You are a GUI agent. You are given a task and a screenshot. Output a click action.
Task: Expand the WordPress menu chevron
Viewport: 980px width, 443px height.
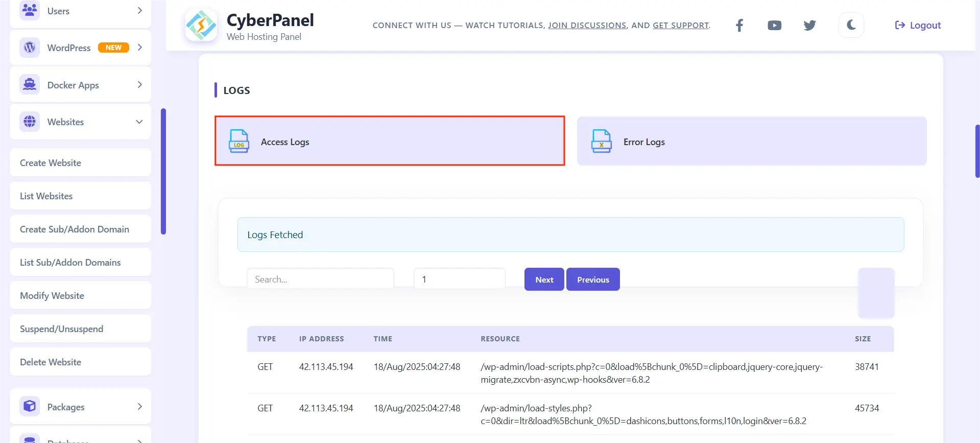139,48
